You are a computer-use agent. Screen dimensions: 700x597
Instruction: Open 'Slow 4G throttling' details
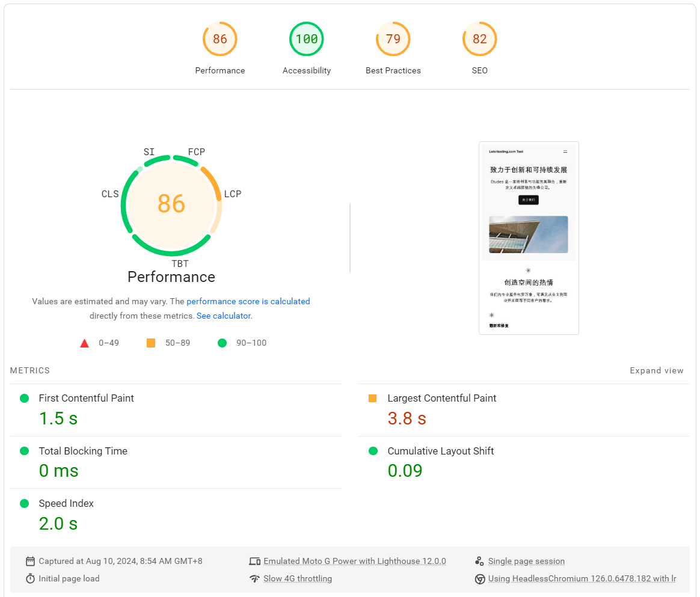click(297, 579)
